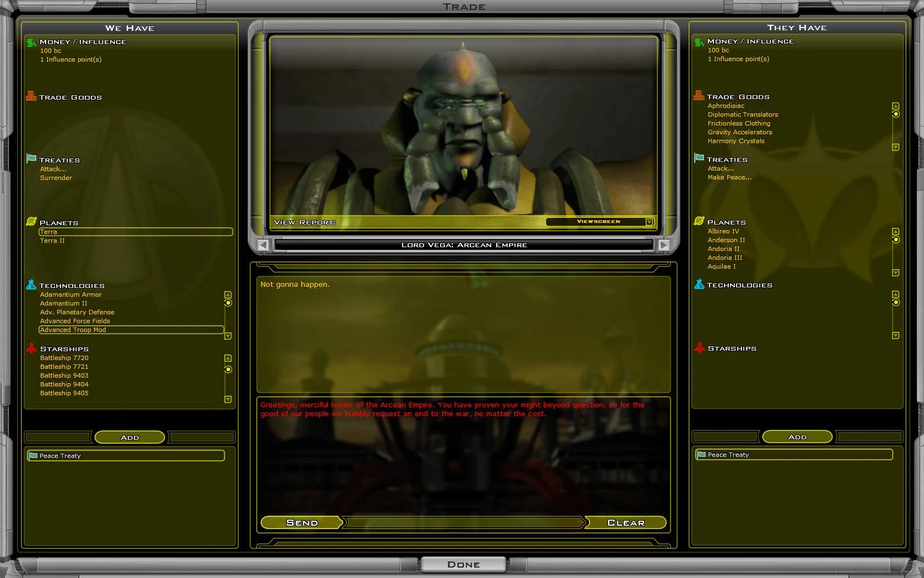The image size is (924, 578).
Task: Click the Technologies flask icon under We Have
Action: tap(31, 285)
